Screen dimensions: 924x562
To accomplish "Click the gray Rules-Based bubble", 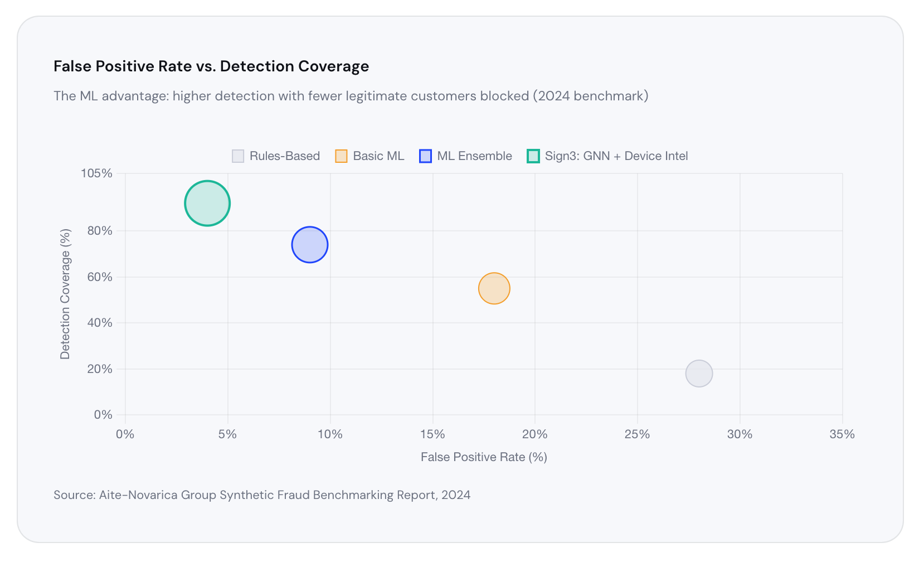I will (x=699, y=374).
